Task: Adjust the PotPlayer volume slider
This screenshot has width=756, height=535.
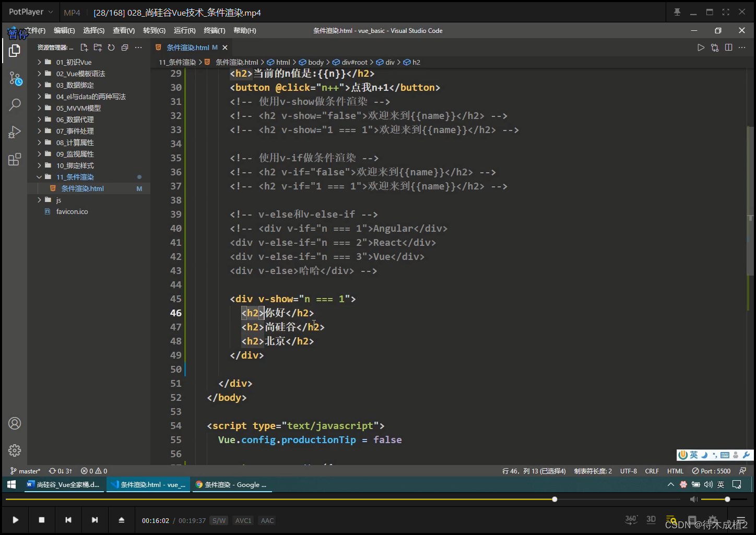Action: 724,500
